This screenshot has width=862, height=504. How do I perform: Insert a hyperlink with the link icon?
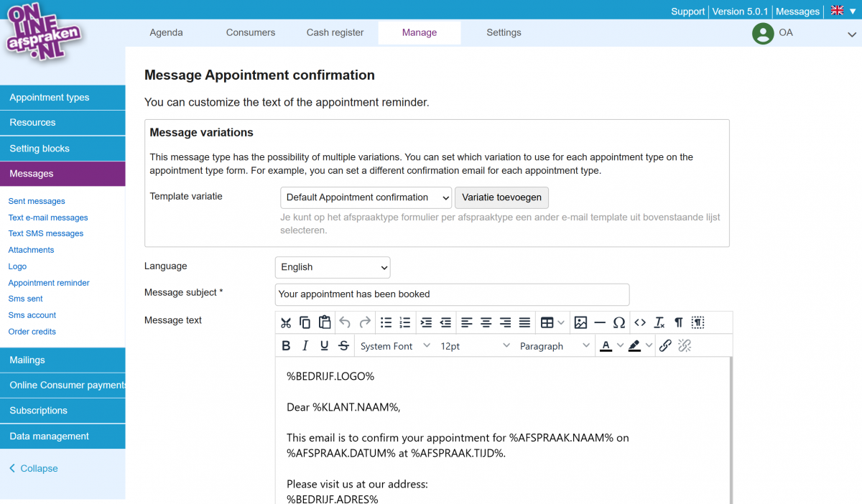click(x=664, y=345)
